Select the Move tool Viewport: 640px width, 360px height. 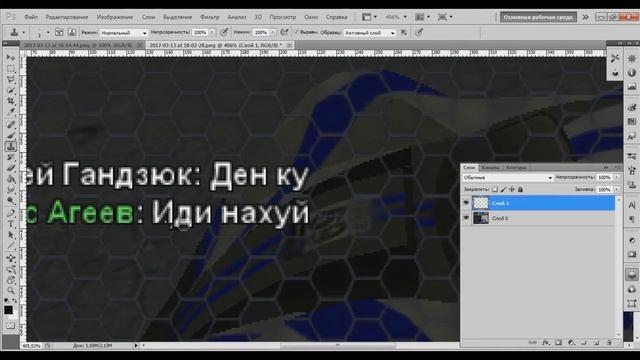coord(11,58)
